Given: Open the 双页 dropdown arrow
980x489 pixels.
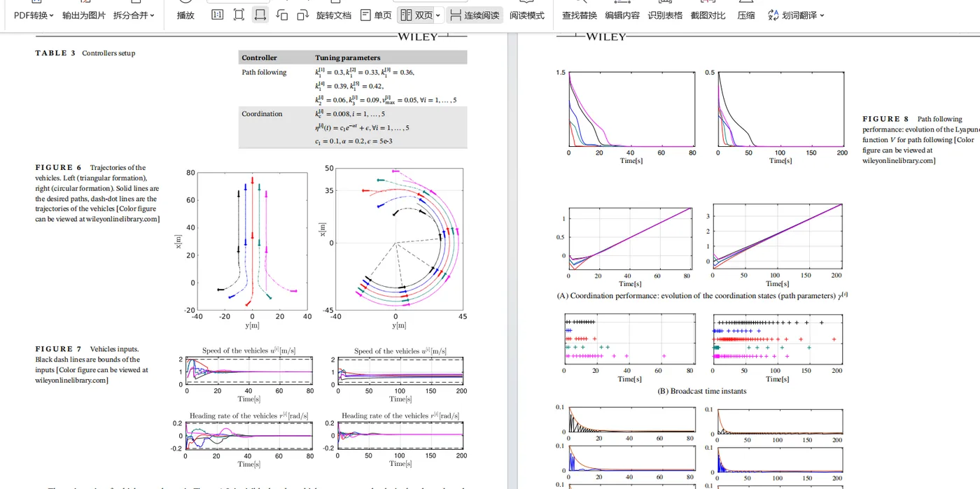Looking at the screenshot, I should pyautogui.click(x=438, y=15).
